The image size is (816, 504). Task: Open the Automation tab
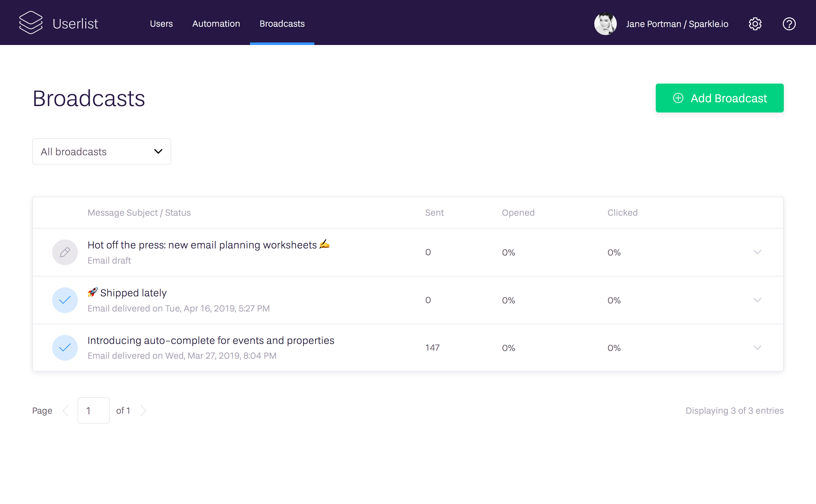216,24
